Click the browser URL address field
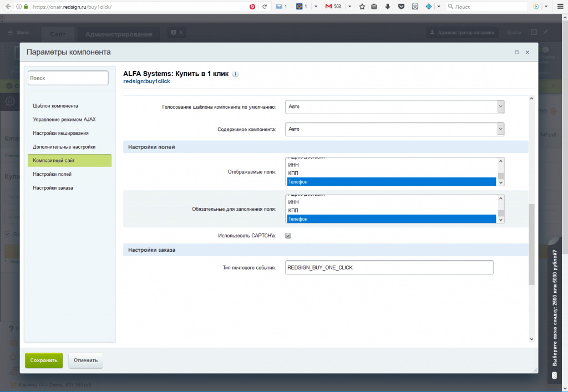This screenshot has height=392, width=568. [x=139, y=7]
